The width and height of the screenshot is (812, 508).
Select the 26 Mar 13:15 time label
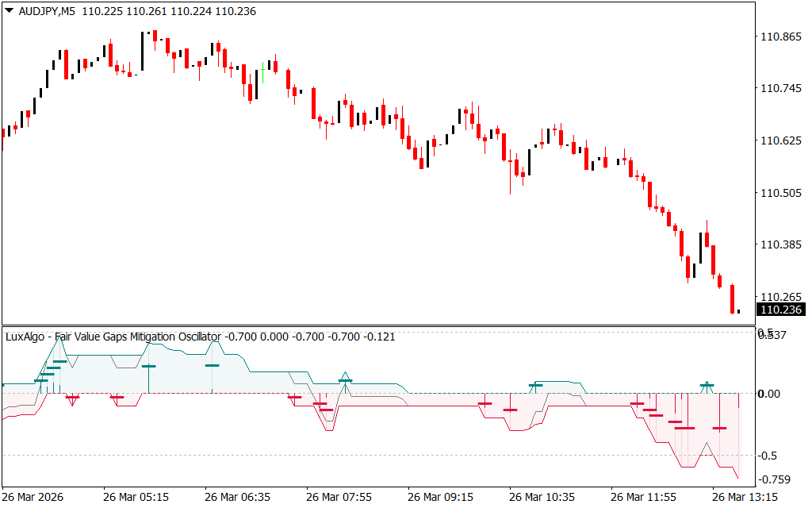pos(744,498)
